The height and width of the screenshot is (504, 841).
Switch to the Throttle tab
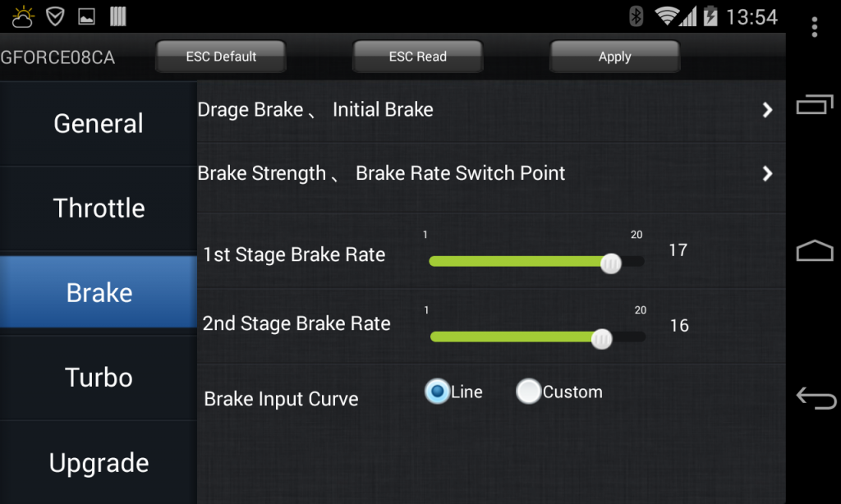[99, 208]
